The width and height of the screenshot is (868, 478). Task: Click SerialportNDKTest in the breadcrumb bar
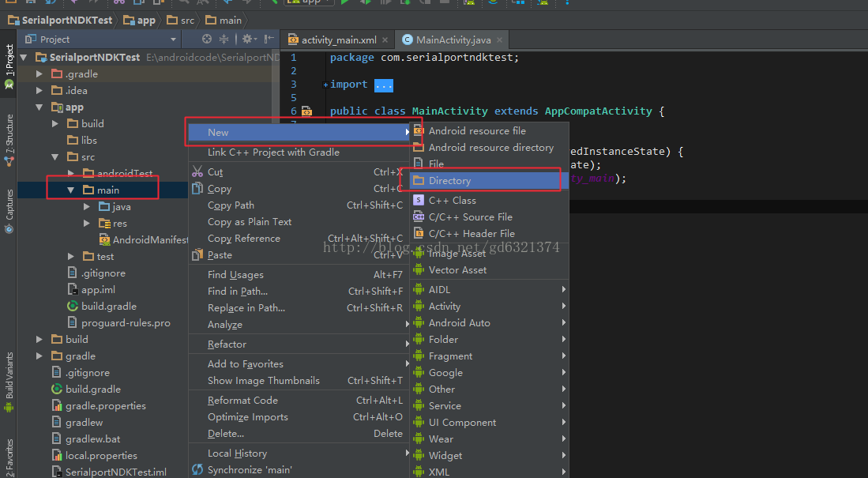(x=60, y=21)
